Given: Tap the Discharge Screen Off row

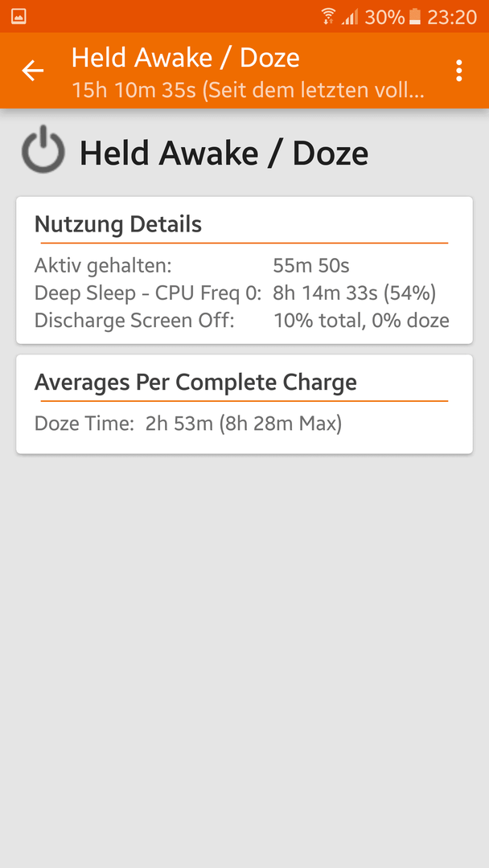Looking at the screenshot, I should point(244,320).
